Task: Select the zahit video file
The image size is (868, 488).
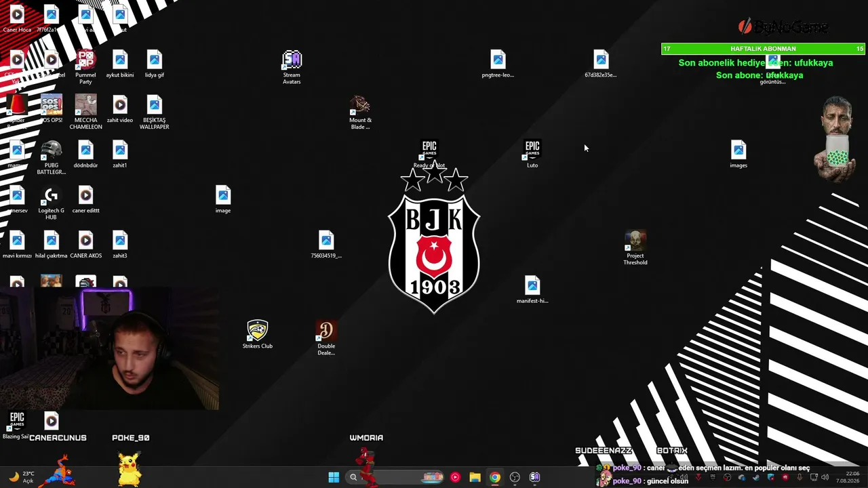Action: click(x=120, y=110)
